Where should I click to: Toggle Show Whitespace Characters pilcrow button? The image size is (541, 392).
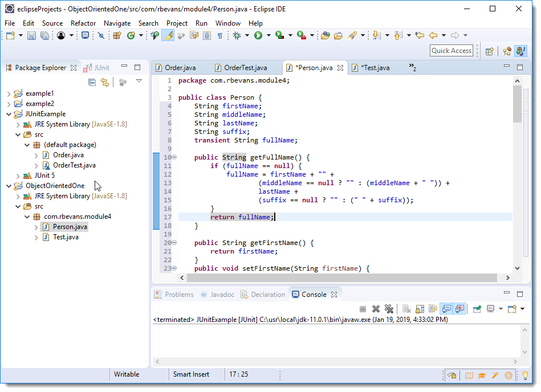click(x=220, y=35)
